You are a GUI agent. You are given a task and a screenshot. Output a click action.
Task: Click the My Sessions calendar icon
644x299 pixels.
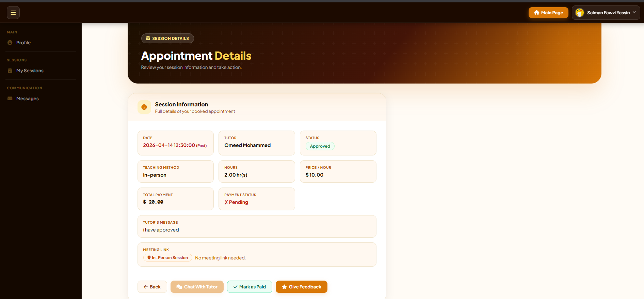point(10,71)
